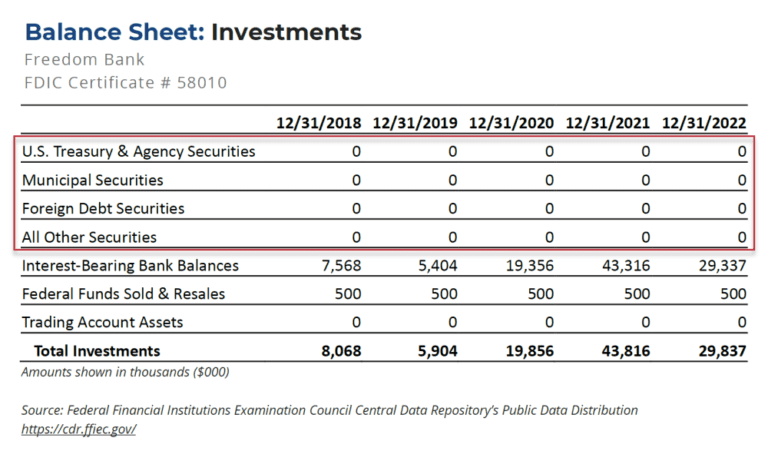The width and height of the screenshot is (768, 461).
Task: Click the Freedom Bank subtitle text
Action: [x=84, y=60]
